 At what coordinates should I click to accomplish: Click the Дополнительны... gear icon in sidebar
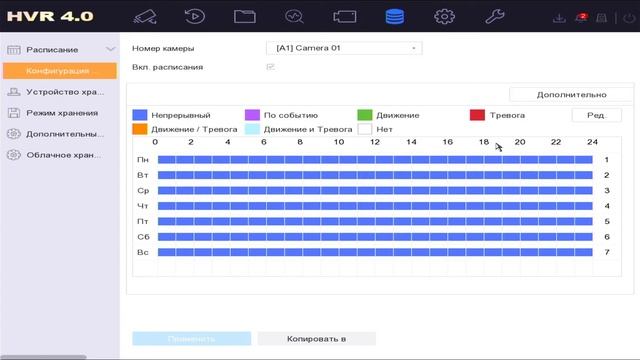point(13,134)
